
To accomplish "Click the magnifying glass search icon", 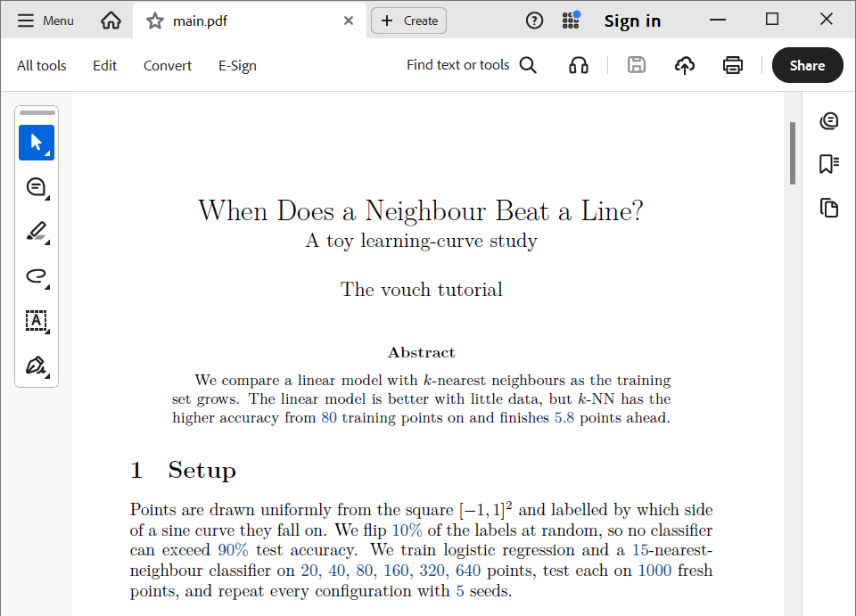I will [x=528, y=65].
